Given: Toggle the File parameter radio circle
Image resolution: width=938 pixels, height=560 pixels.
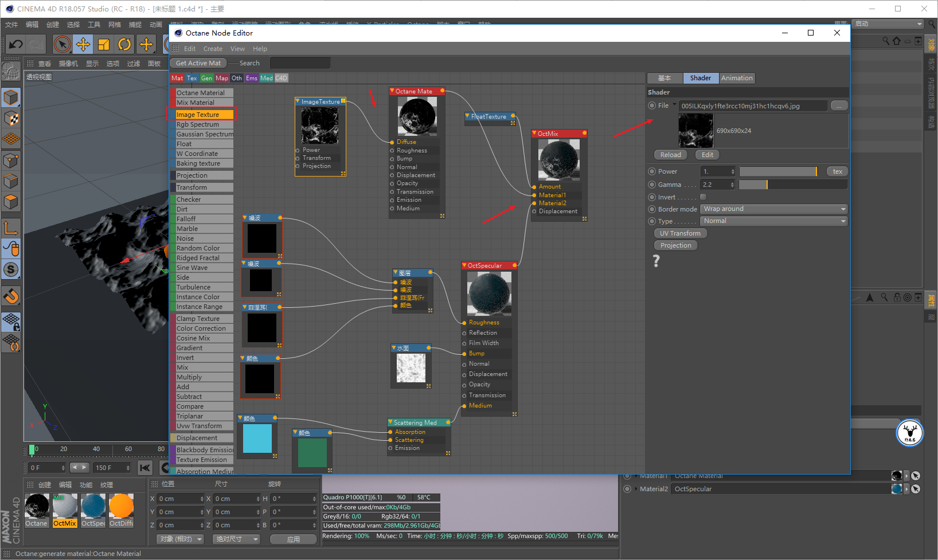Looking at the screenshot, I should pyautogui.click(x=652, y=105).
